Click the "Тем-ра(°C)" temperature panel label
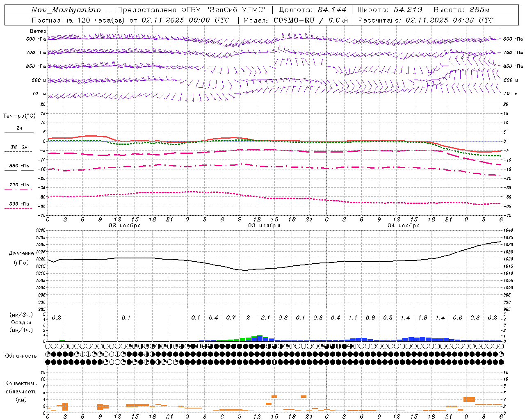 click(x=19, y=116)
